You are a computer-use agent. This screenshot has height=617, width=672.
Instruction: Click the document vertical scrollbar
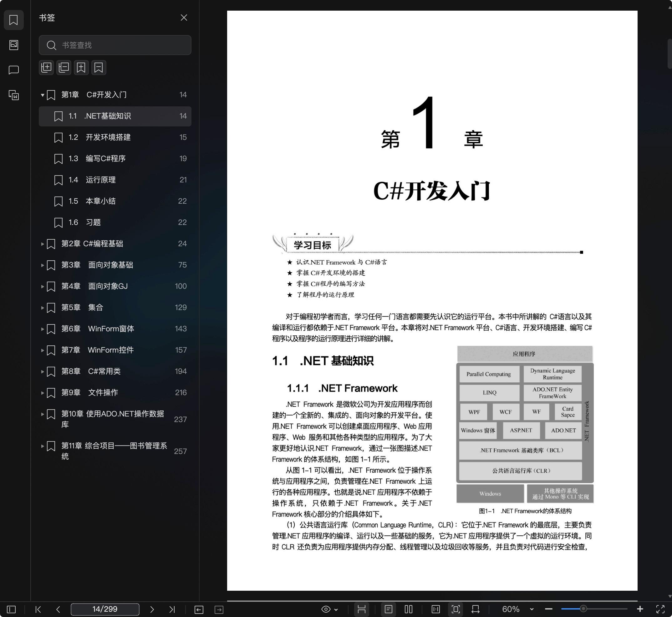(669, 54)
